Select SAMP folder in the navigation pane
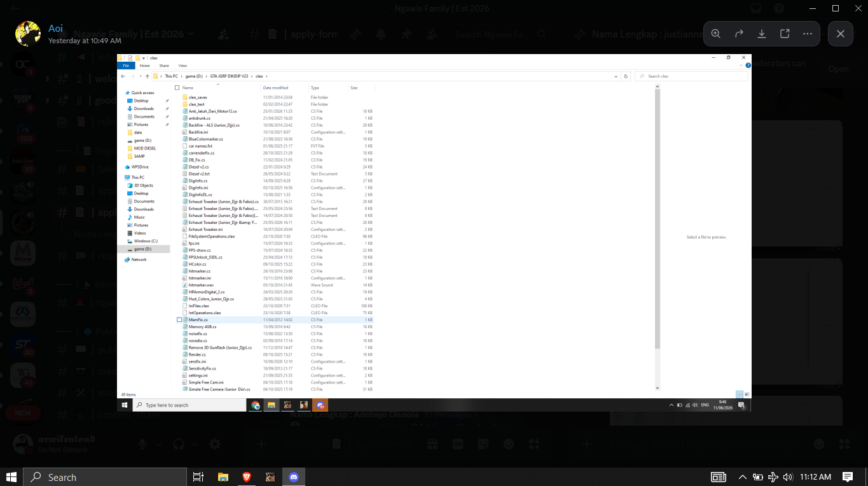The image size is (868, 486). coord(139,156)
